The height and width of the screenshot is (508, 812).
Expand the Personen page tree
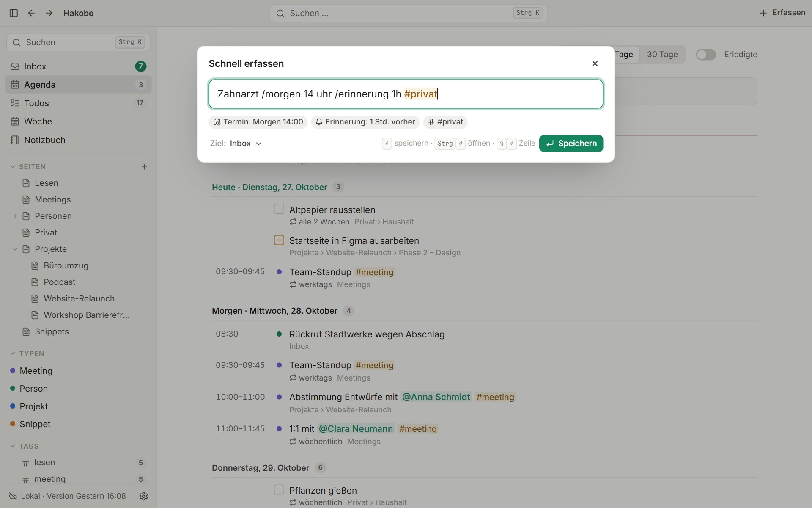tap(15, 216)
